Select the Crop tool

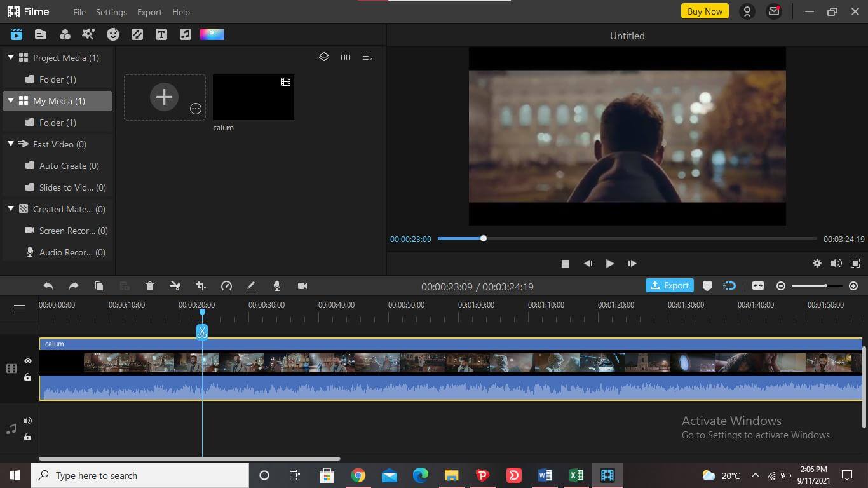tap(201, 286)
